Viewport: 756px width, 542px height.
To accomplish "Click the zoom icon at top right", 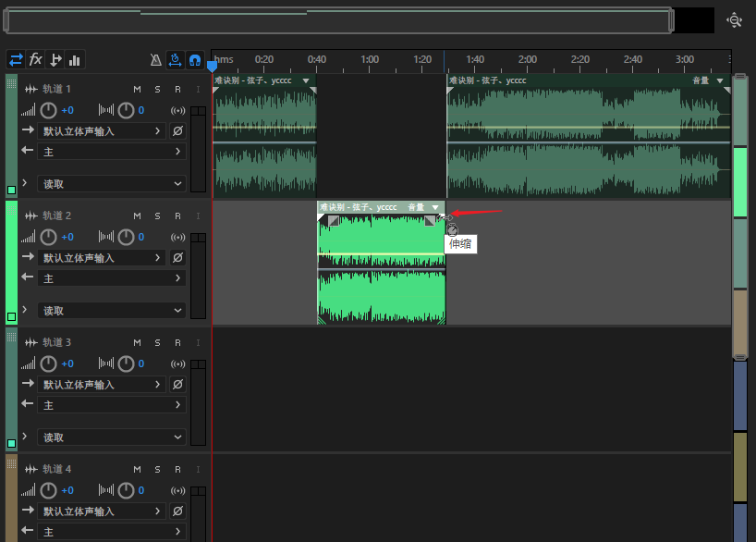I will coord(734,20).
